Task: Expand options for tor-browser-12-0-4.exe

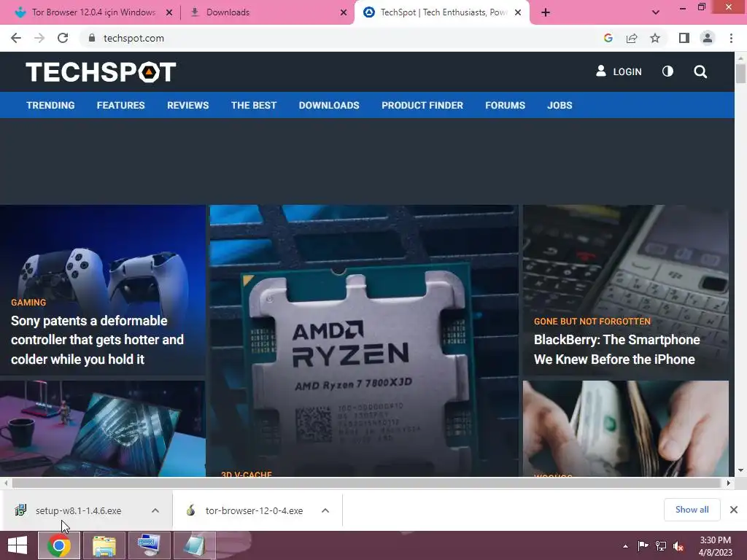Action: pyautogui.click(x=325, y=510)
